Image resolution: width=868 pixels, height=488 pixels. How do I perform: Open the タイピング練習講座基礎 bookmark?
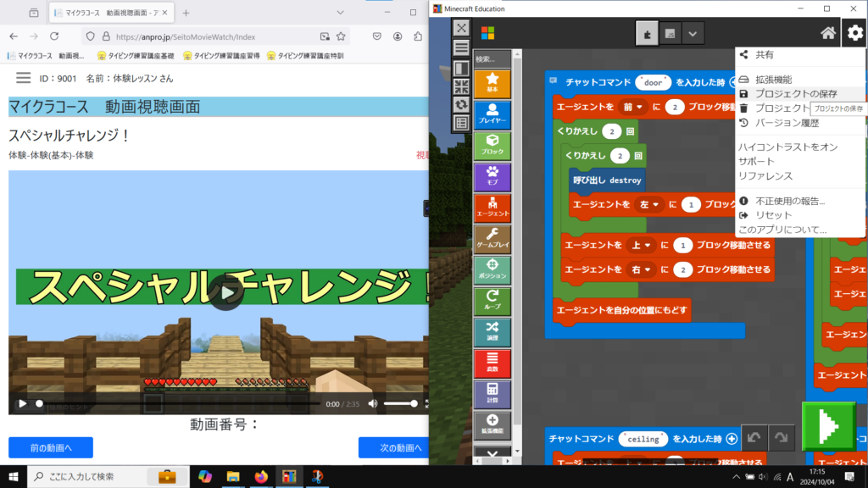coord(136,56)
